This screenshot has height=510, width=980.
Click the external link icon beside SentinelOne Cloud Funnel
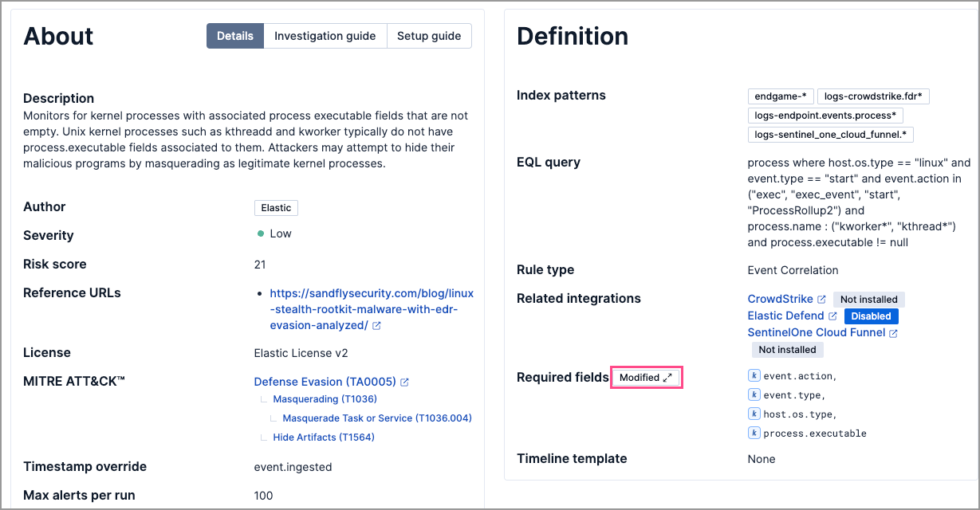point(891,332)
